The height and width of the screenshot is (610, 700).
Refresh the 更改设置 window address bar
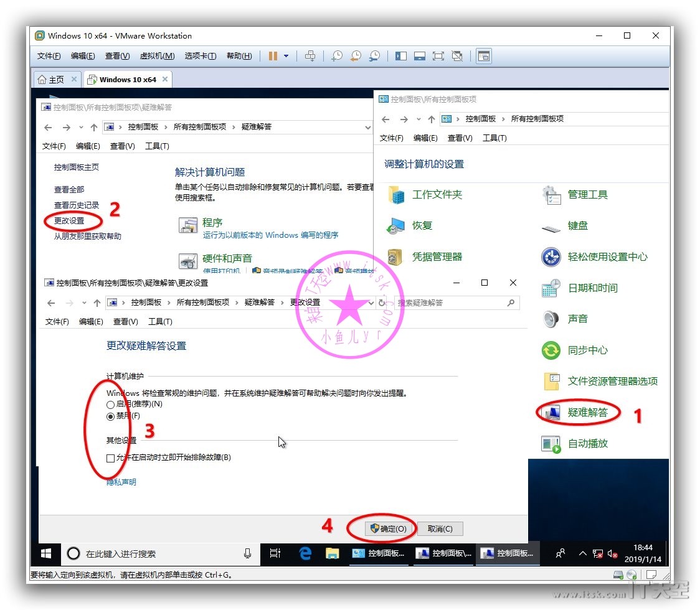tap(382, 303)
